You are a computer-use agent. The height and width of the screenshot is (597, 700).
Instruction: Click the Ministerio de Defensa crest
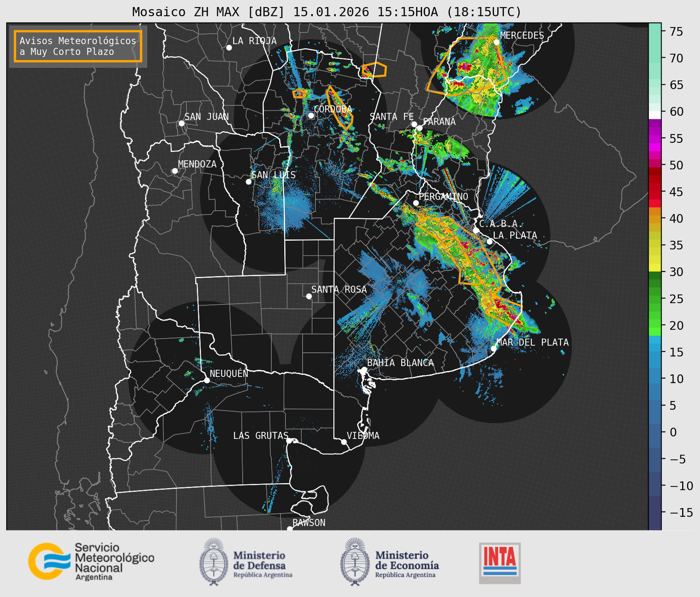214,562
